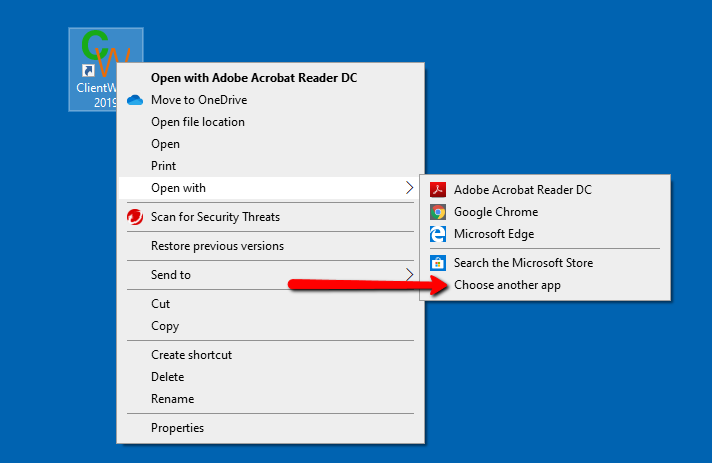Click the Open menu entry
This screenshot has height=463, width=712.
pos(271,144)
